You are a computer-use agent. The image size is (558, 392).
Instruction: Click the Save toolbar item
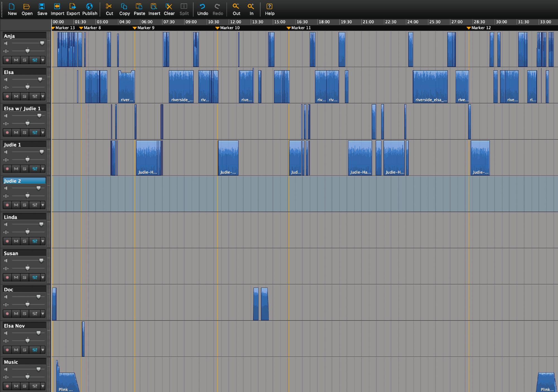[42, 9]
